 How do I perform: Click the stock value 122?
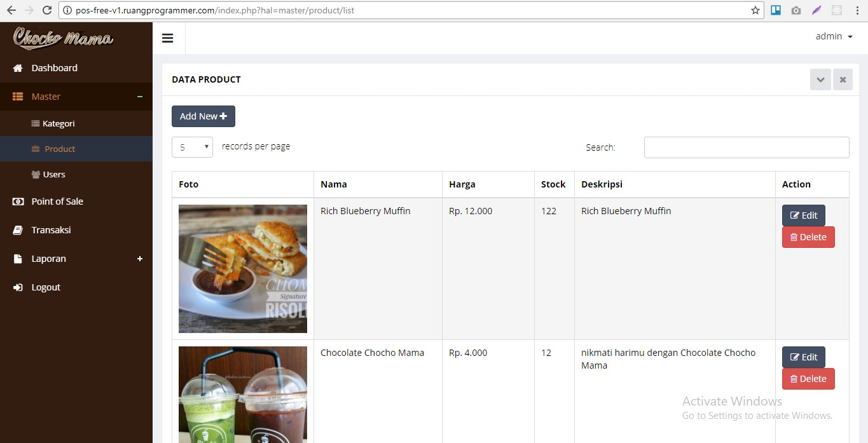tap(549, 211)
